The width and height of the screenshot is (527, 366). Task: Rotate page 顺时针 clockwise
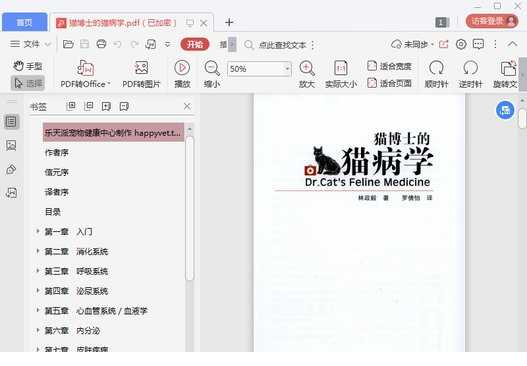(436, 75)
